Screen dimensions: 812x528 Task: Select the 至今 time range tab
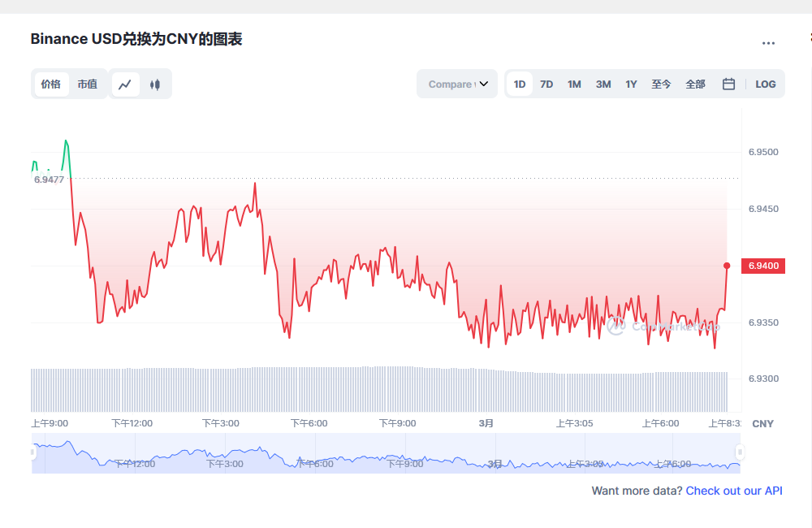661,84
